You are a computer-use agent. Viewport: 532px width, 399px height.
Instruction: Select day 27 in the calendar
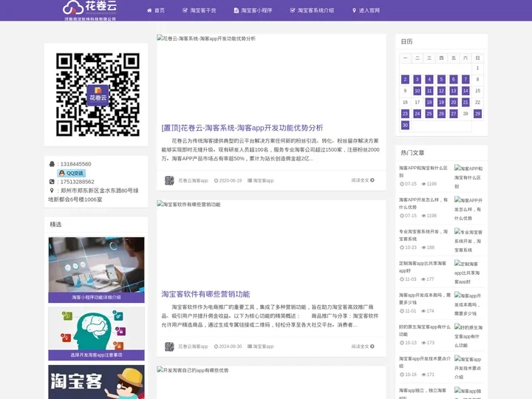coord(453,114)
